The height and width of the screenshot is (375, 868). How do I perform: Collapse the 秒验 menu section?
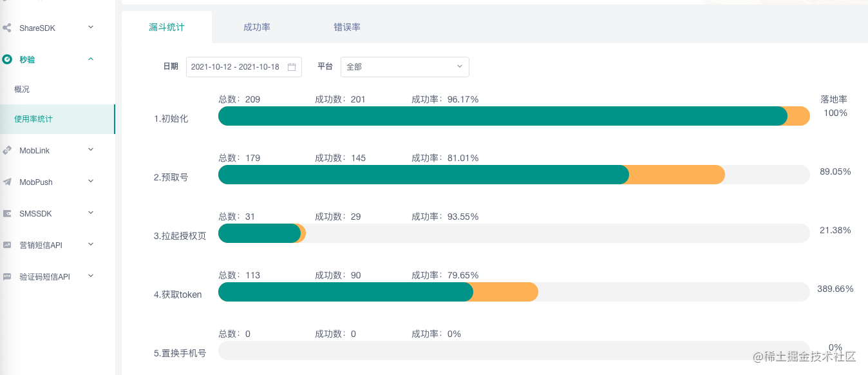tap(91, 59)
